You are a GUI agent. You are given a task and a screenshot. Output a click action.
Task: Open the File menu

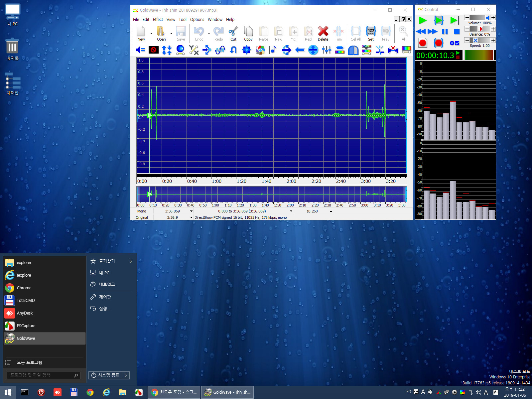136,19
